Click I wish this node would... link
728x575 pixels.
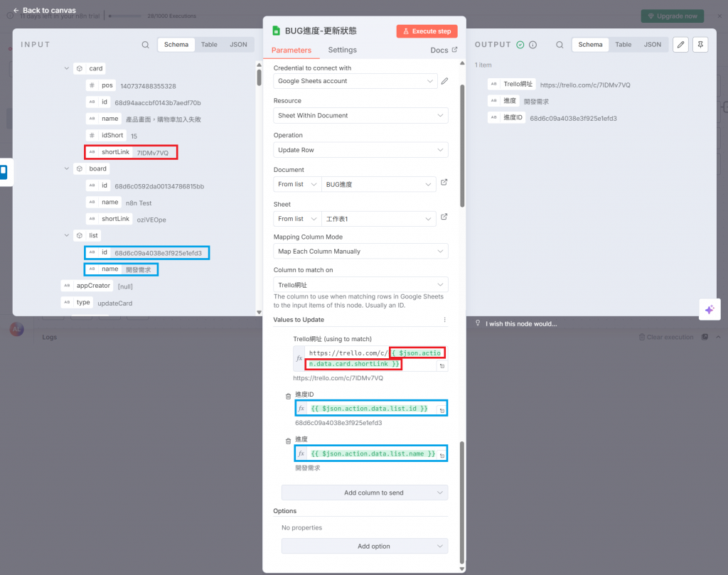[x=521, y=324]
